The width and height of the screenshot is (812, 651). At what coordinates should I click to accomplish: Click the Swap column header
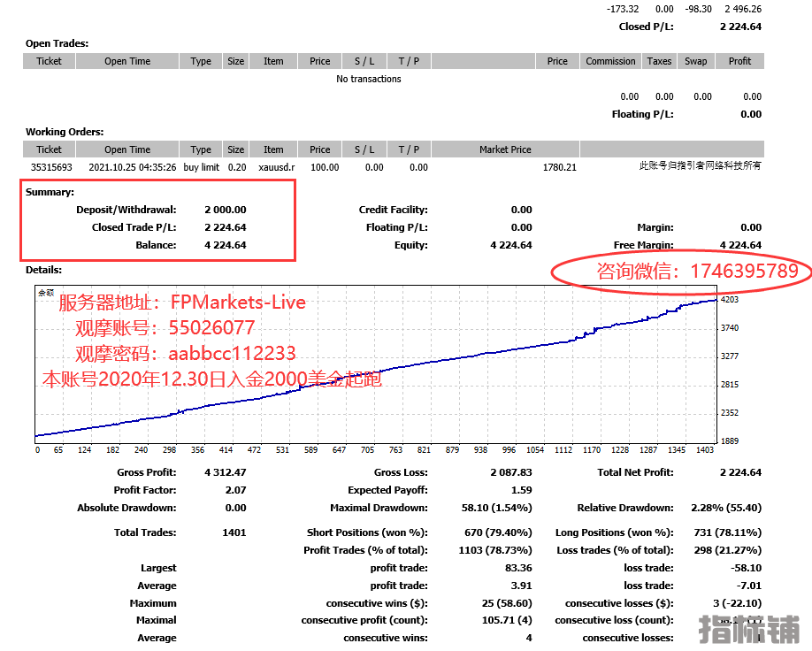(x=696, y=61)
